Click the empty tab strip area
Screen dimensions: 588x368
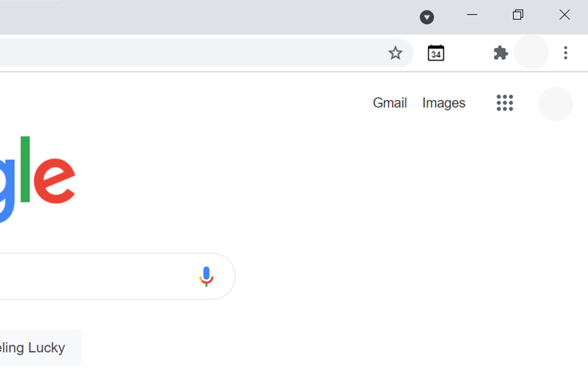click(230, 17)
